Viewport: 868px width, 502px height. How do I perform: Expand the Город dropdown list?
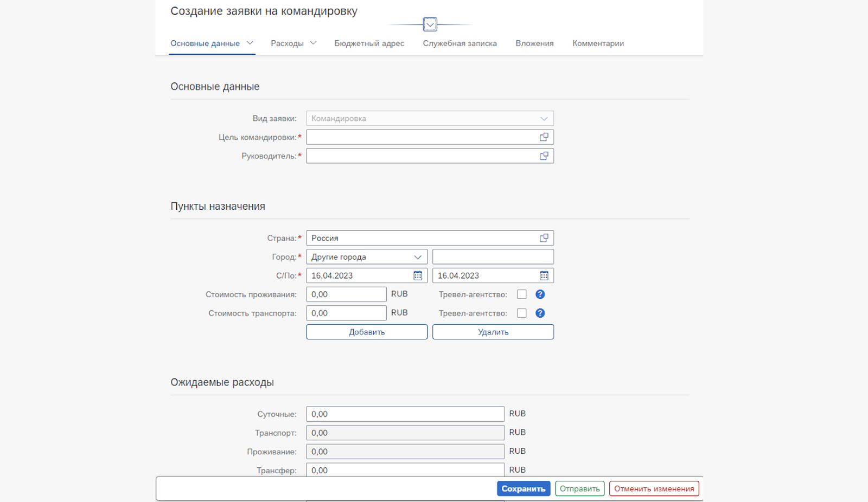418,257
